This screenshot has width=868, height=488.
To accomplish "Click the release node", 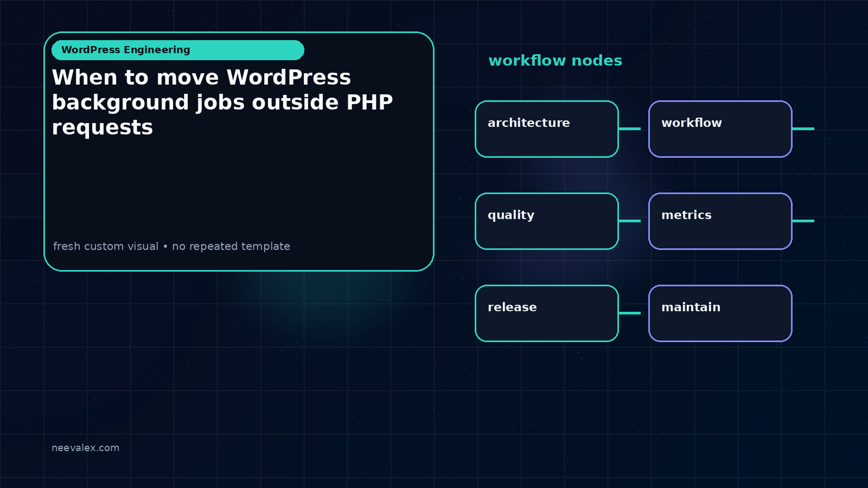I will [x=547, y=313].
